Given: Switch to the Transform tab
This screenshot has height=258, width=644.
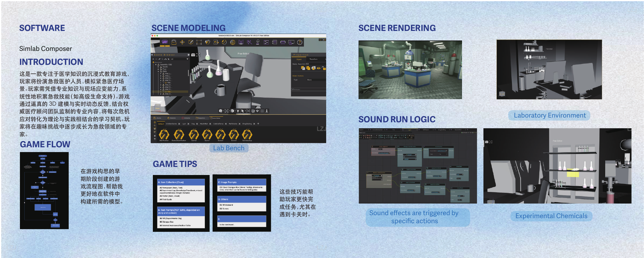Looking at the screenshot, I should (313, 59).
